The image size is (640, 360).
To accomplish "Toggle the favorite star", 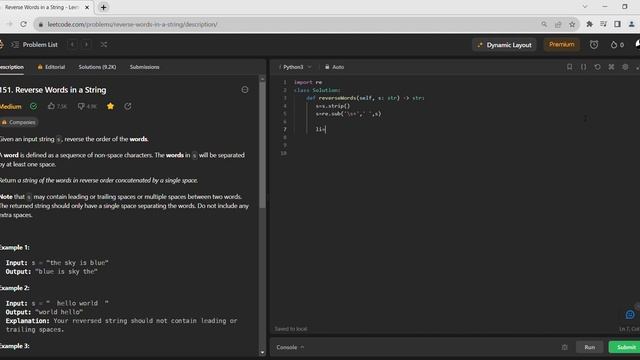I will [110, 106].
